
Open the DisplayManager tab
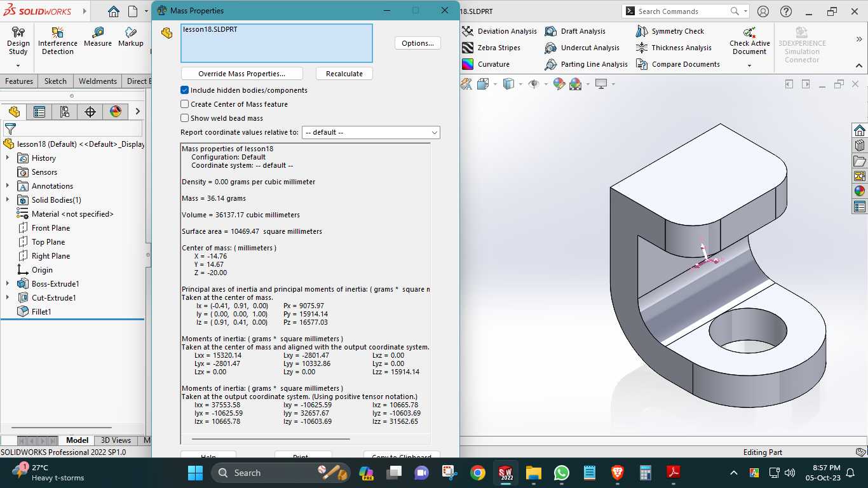click(116, 112)
